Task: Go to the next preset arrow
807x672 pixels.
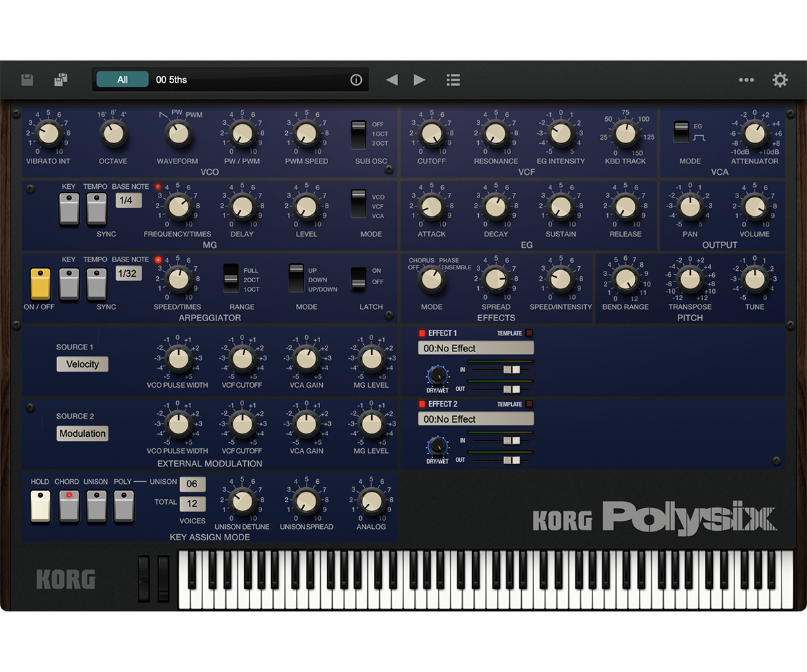Action: (420, 80)
